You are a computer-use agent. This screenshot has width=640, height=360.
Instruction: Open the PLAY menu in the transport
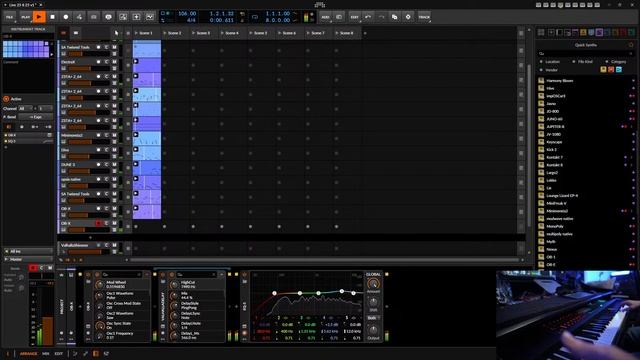pos(25,17)
